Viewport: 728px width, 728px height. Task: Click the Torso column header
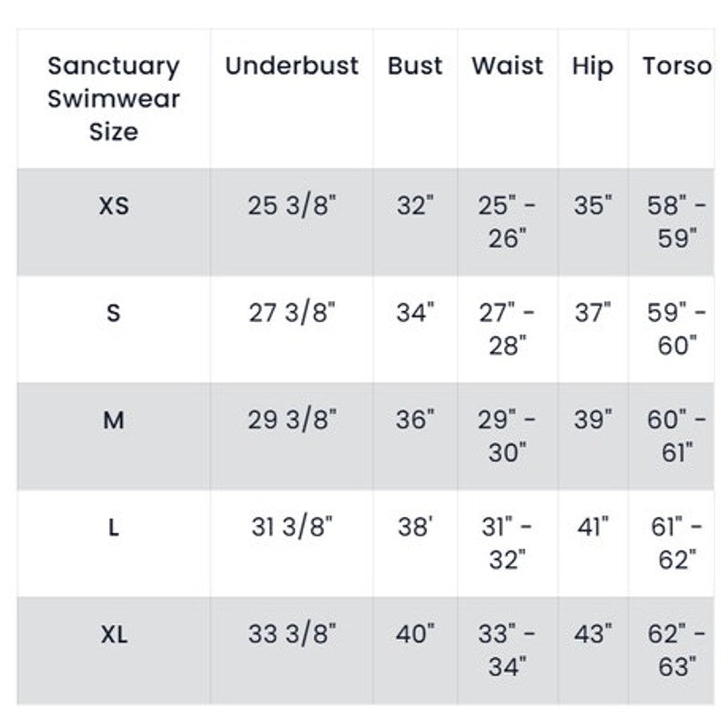(x=676, y=66)
